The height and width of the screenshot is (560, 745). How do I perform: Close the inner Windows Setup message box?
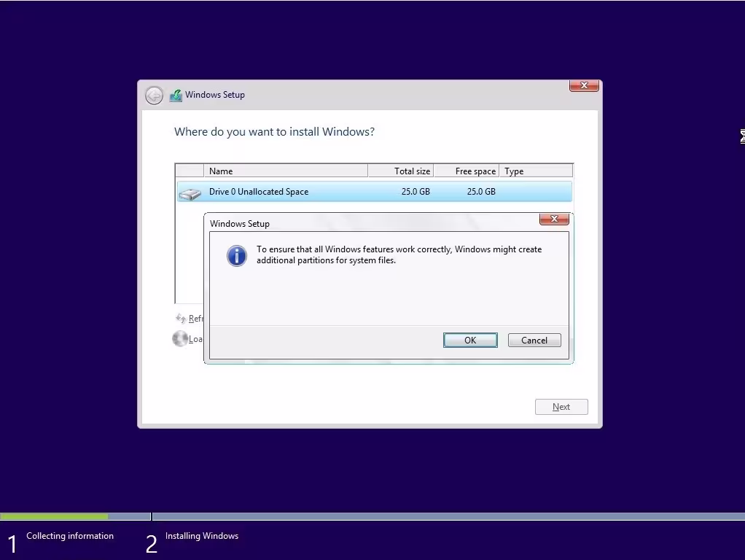tap(554, 219)
